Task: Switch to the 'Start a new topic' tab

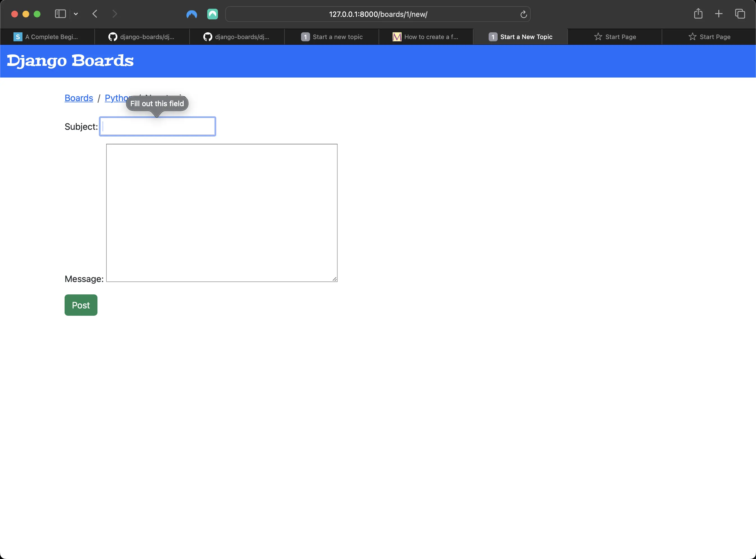Action: [331, 37]
